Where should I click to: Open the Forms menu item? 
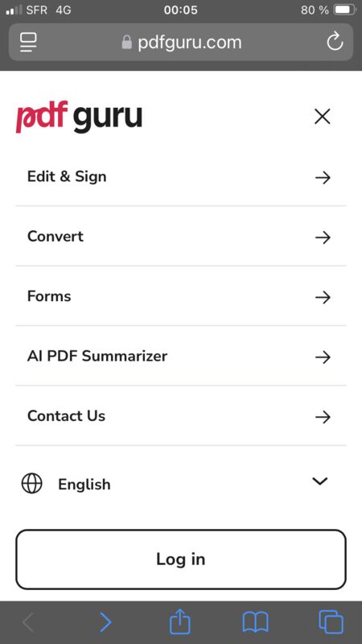coord(181,296)
